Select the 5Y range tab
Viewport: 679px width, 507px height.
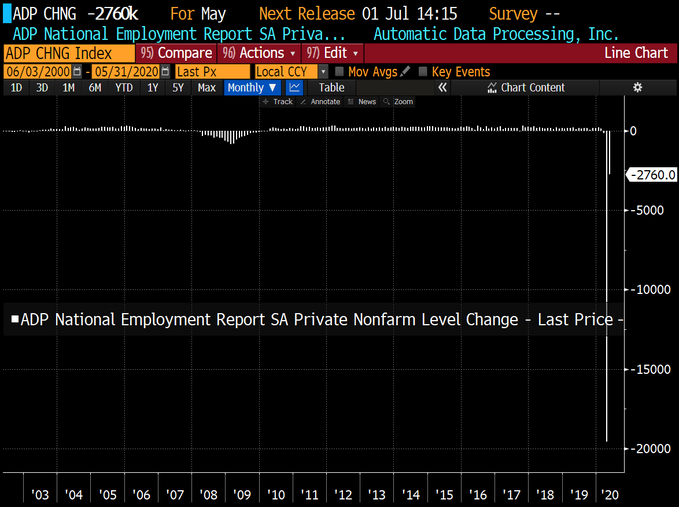point(178,88)
